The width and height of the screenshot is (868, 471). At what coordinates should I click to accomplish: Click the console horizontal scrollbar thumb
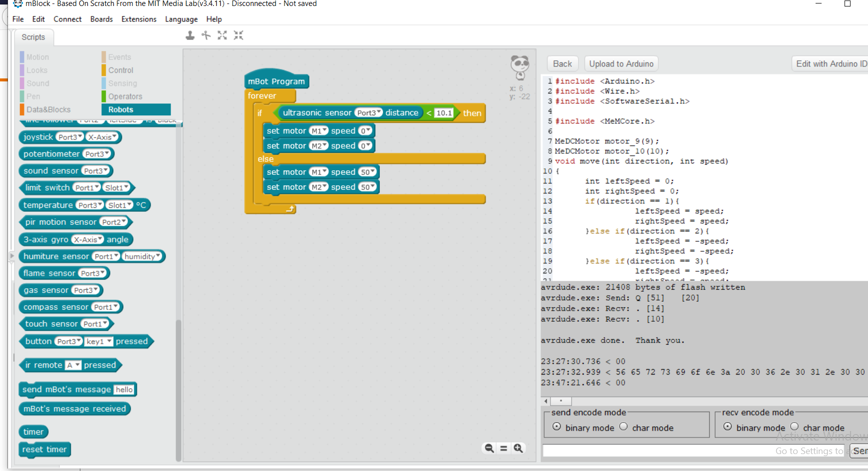(561, 401)
